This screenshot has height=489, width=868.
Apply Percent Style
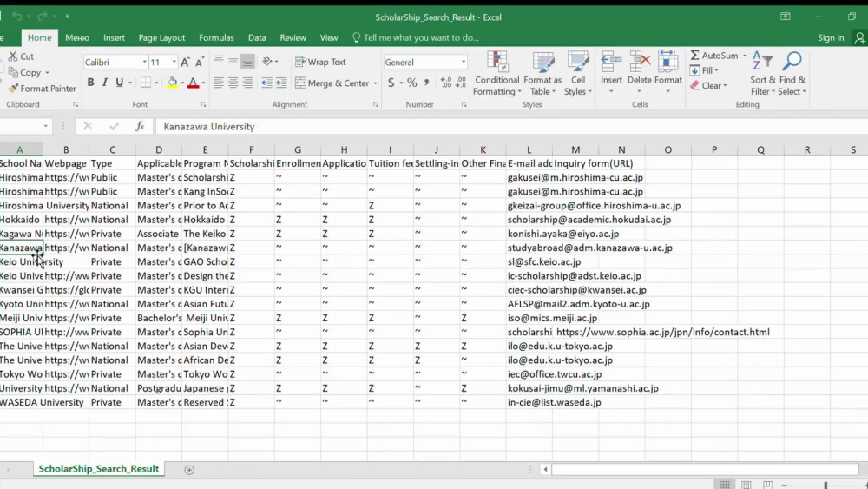pyautogui.click(x=411, y=83)
